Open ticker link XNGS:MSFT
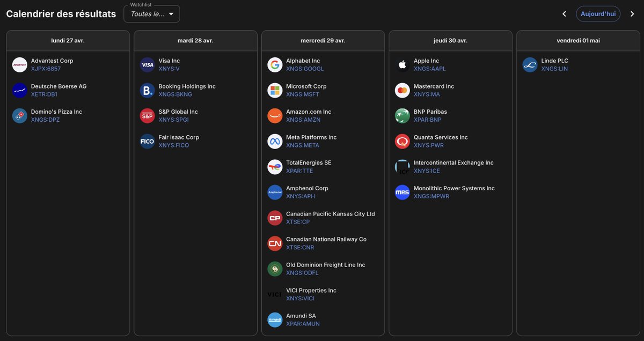The width and height of the screenshot is (644, 341). click(x=303, y=94)
